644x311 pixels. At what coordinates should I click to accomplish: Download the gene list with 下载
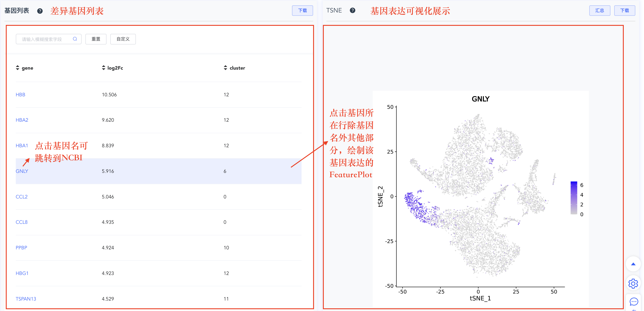click(x=302, y=10)
